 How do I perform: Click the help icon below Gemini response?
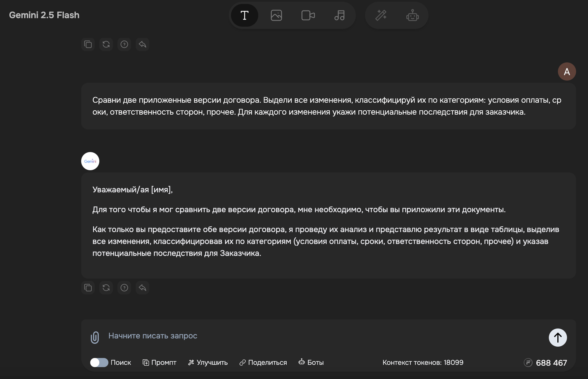coord(124,288)
